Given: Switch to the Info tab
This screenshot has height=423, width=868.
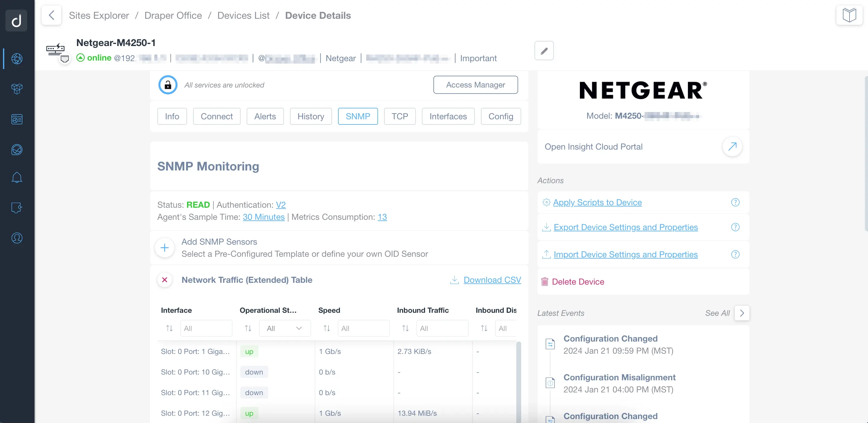Looking at the screenshot, I should coord(172,116).
